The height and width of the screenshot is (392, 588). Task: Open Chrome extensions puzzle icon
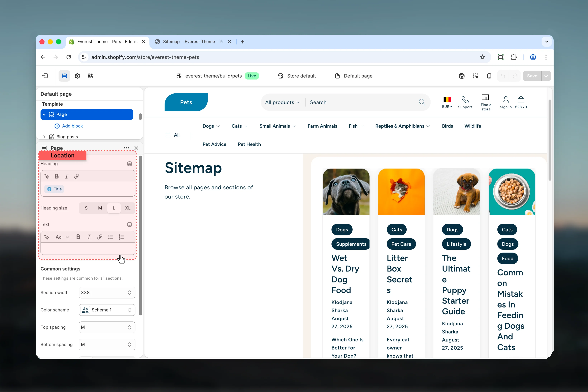[x=514, y=57]
